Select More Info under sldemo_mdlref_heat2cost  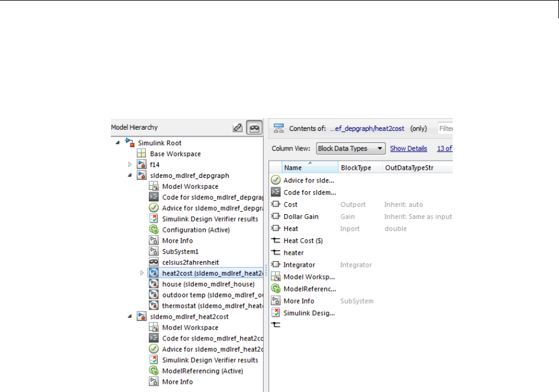pos(177,382)
